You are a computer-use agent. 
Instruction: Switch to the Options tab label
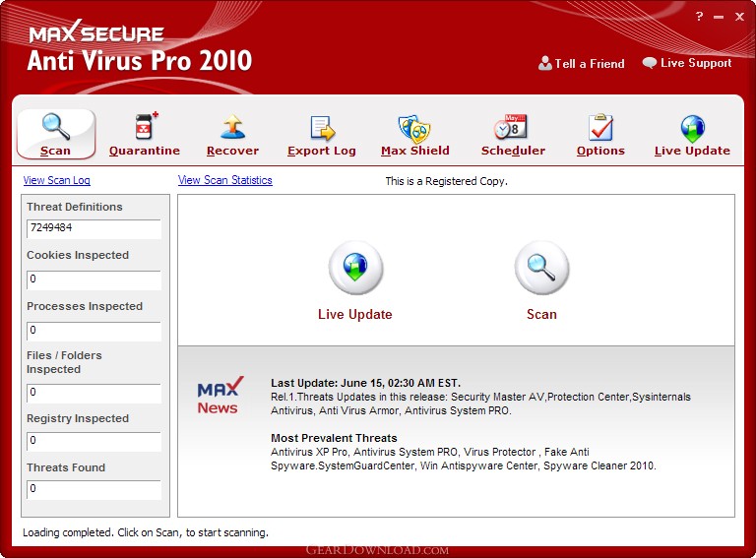(600, 151)
